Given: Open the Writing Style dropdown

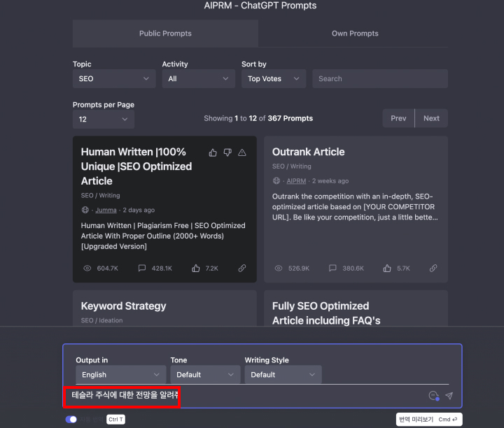Looking at the screenshot, I should pyautogui.click(x=283, y=375).
